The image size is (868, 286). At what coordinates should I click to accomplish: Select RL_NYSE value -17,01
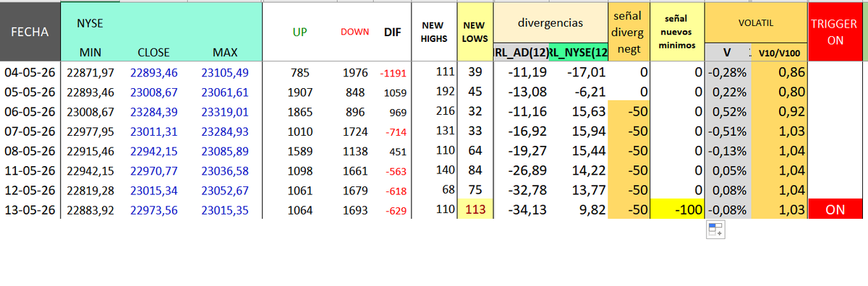click(587, 72)
